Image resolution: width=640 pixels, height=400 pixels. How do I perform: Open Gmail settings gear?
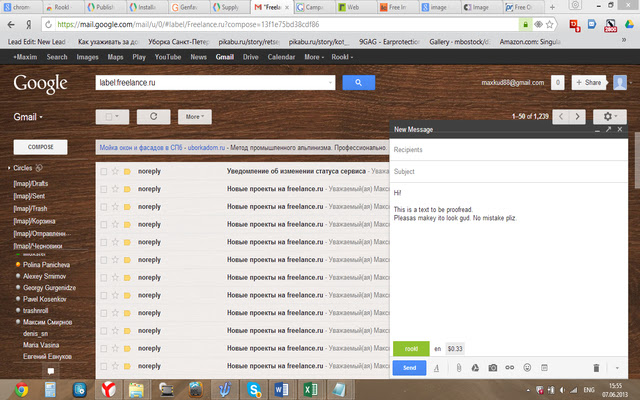point(609,117)
